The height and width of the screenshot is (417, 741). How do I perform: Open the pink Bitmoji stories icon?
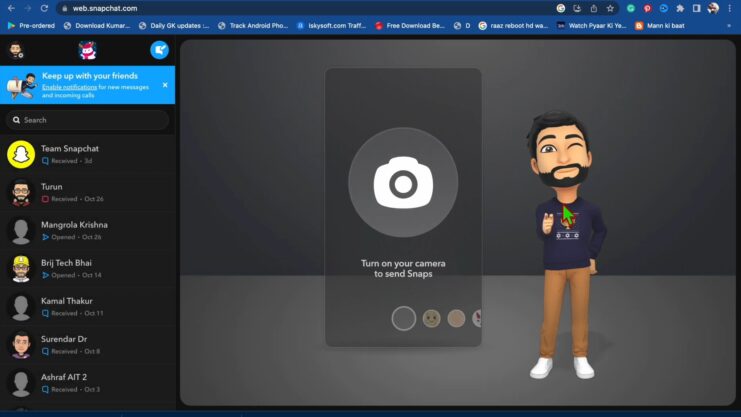(x=87, y=50)
